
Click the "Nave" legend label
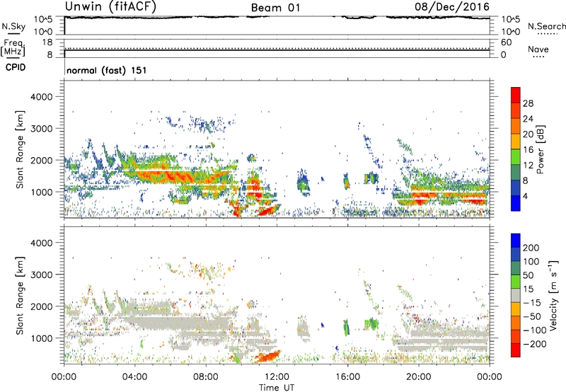tap(538, 49)
